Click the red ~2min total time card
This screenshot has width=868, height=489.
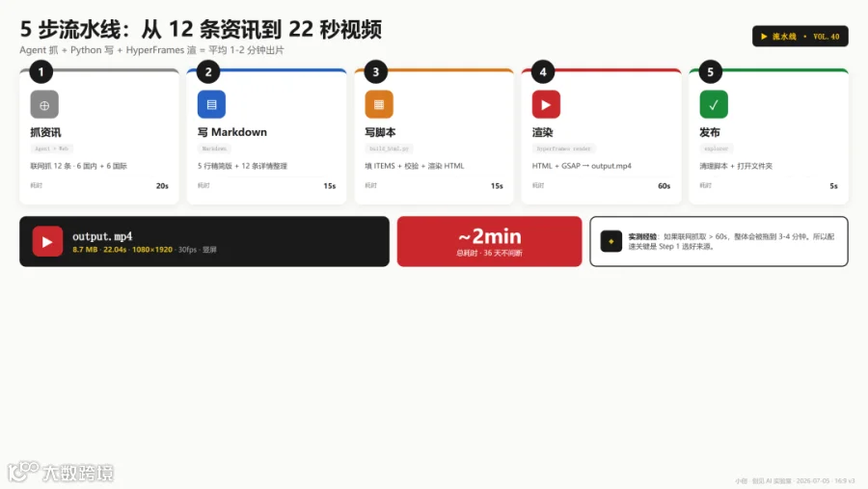click(489, 241)
